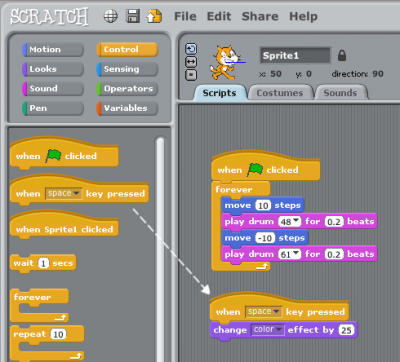400x362 pixels.
Task: Click the palette 'when flag clicked' block
Action: coord(64,153)
